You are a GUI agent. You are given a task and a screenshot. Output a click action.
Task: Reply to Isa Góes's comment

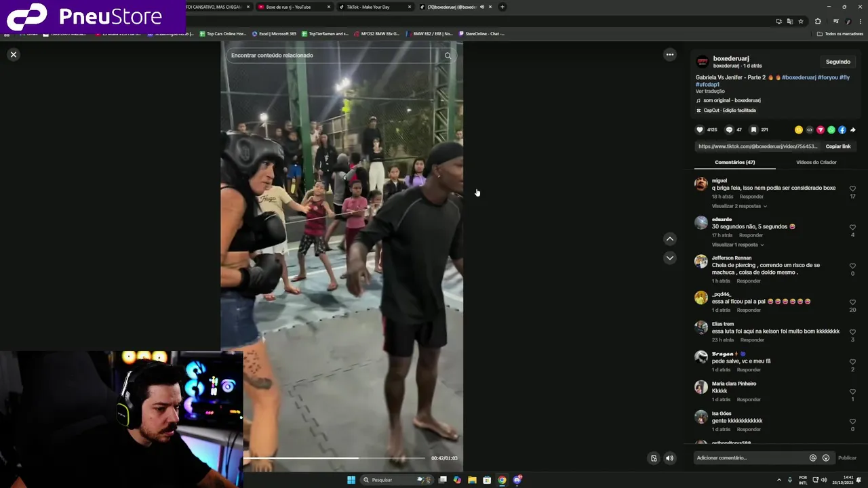click(x=749, y=429)
